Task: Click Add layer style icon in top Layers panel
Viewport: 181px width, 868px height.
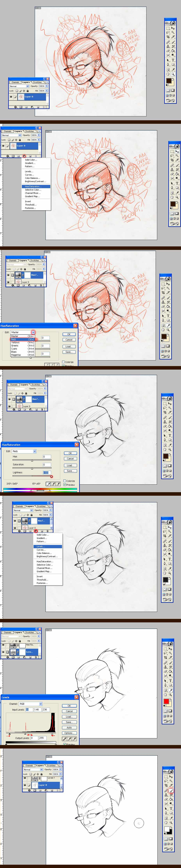Action: [16, 107]
